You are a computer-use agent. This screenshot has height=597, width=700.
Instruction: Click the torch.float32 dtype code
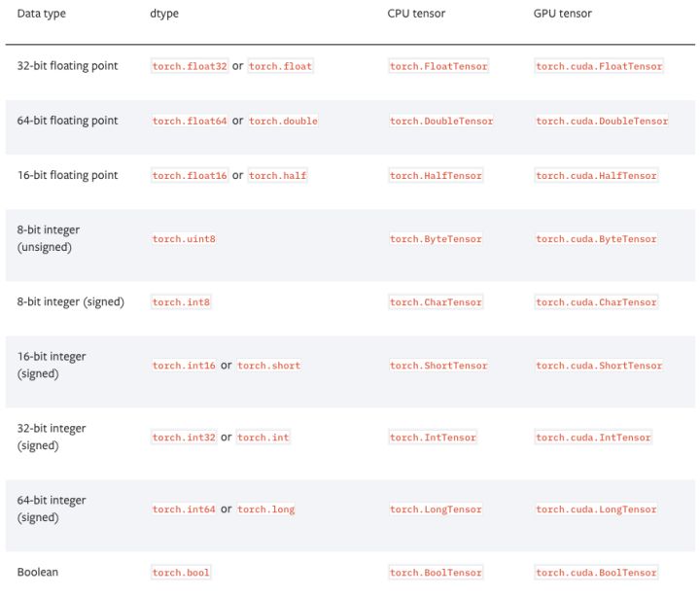coord(190,66)
